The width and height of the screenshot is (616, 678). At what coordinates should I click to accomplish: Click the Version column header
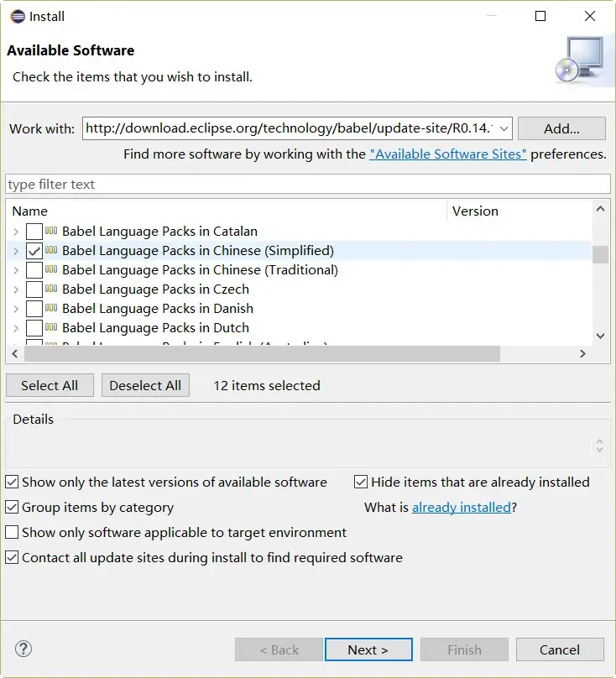point(519,211)
